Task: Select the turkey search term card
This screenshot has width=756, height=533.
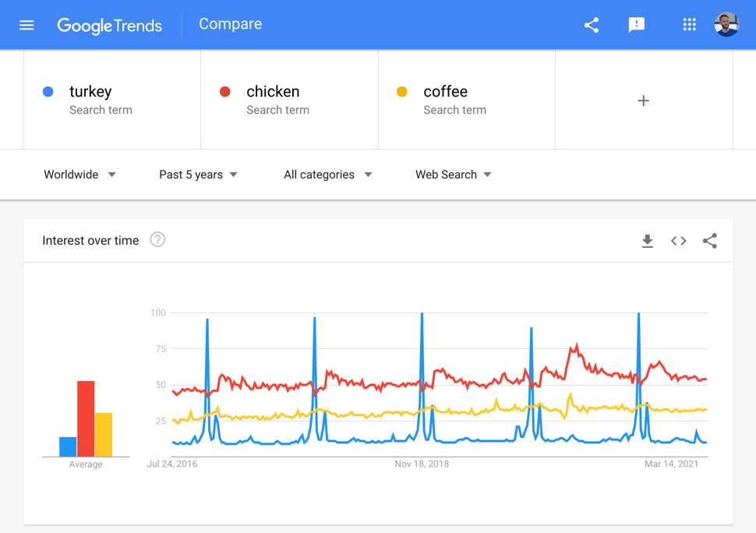Action: click(x=111, y=99)
